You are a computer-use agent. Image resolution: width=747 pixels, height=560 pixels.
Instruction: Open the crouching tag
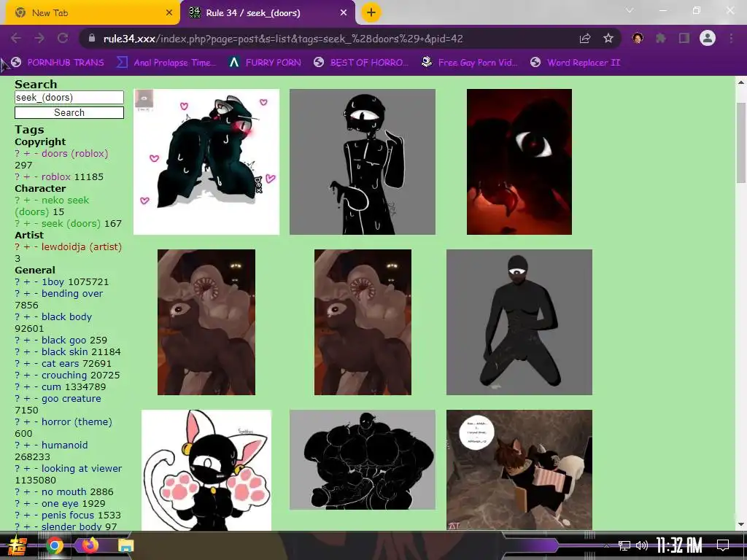point(64,376)
